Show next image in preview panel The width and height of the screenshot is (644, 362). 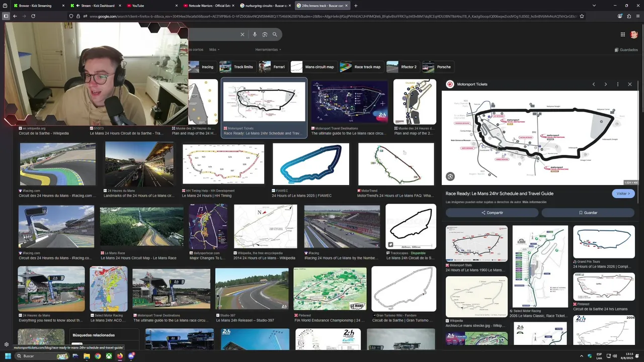tap(606, 84)
